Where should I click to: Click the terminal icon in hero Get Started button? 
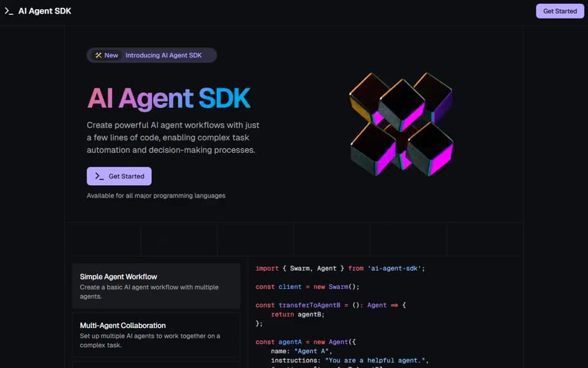[99, 176]
